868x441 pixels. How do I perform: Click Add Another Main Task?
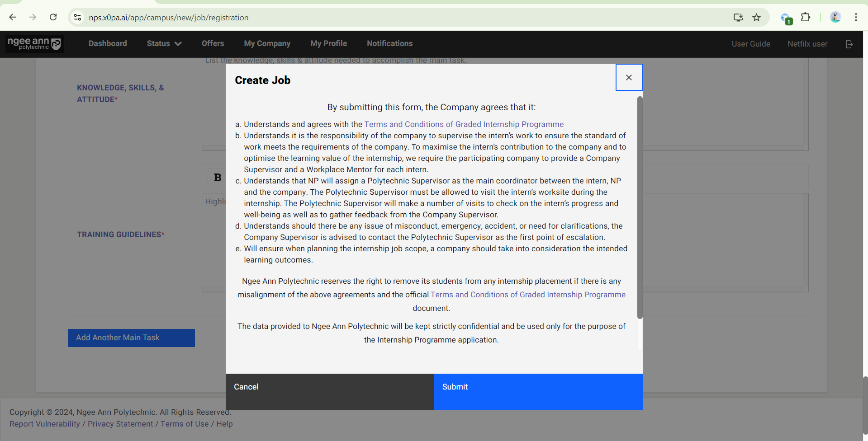tap(131, 338)
